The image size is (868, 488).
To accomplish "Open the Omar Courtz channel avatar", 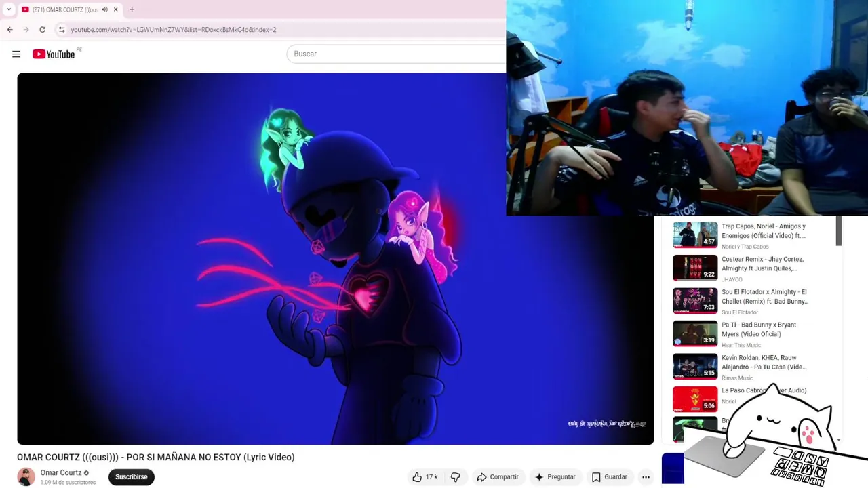I will point(26,477).
